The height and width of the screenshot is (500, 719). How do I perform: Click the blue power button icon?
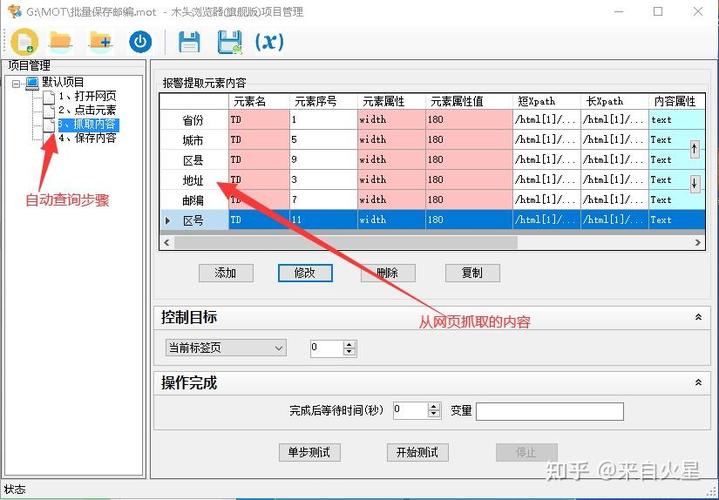(x=140, y=42)
